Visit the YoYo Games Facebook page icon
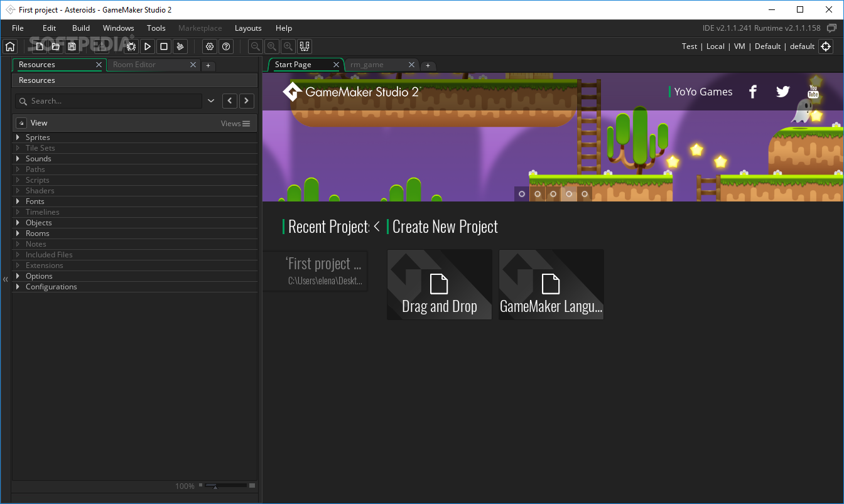844x504 pixels. pyautogui.click(x=753, y=92)
